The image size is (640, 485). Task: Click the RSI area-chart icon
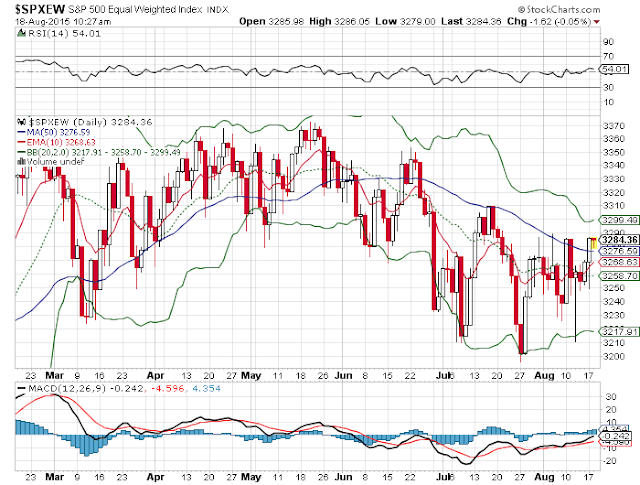[x=21, y=33]
